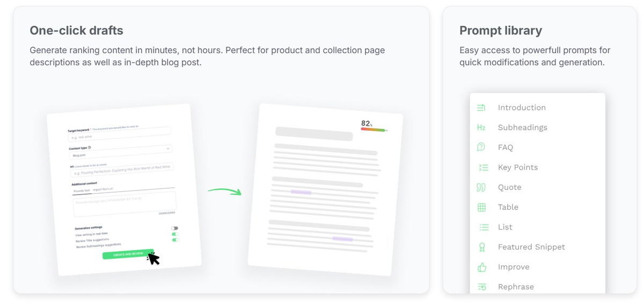
Task: Click the Rephrase icon
Action: coord(482,287)
